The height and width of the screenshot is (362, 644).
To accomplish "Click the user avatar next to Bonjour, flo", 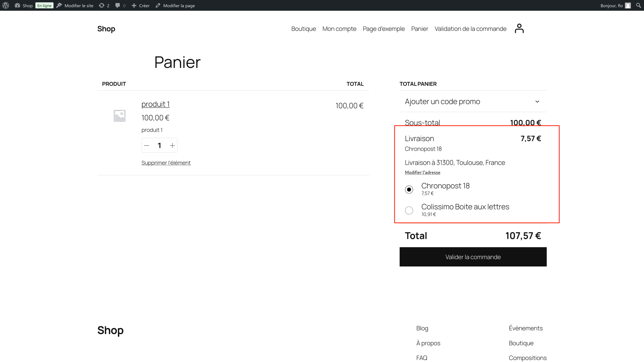I will tap(628, 5).
